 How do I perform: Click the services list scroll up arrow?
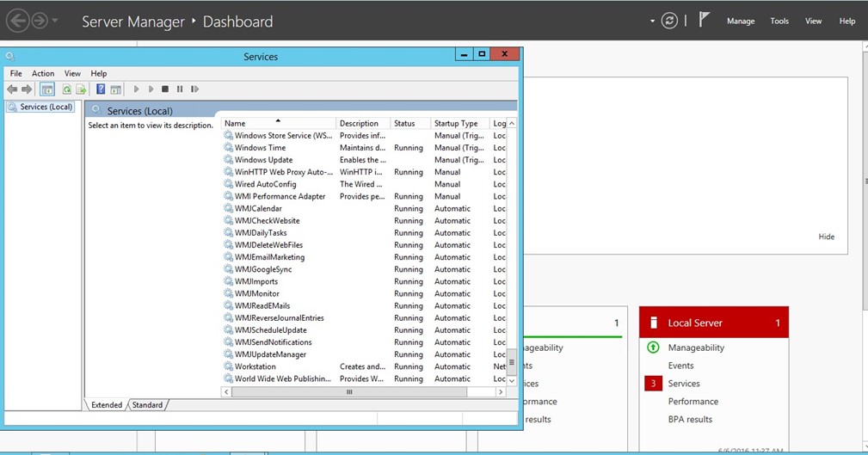pos(512,123)
